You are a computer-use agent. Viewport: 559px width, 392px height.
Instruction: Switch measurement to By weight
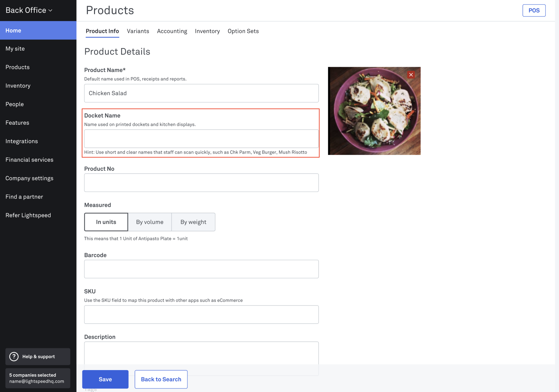(x=193, y=222)
